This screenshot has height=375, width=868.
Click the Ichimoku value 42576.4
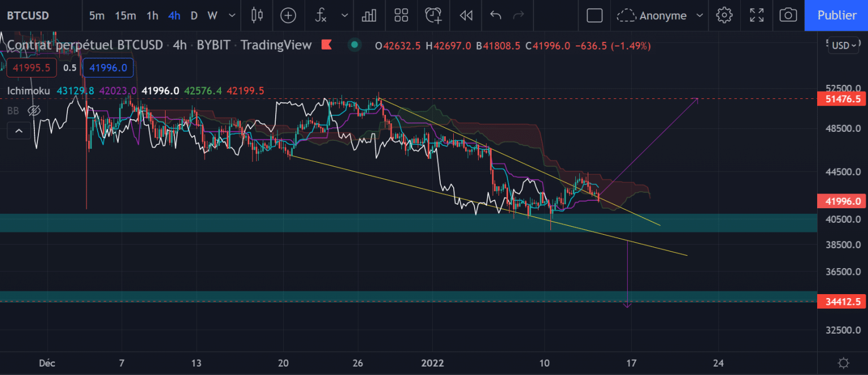203,90
